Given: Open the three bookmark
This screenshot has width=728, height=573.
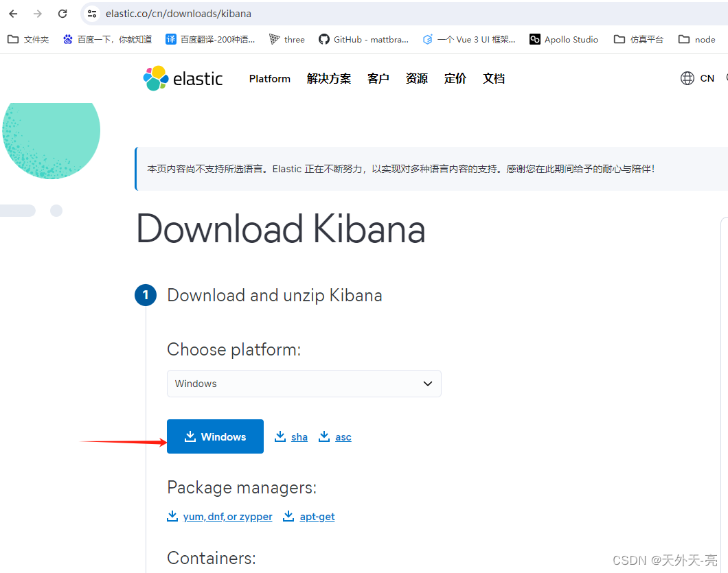Looking at the screenshot, I should pos(287,39).
